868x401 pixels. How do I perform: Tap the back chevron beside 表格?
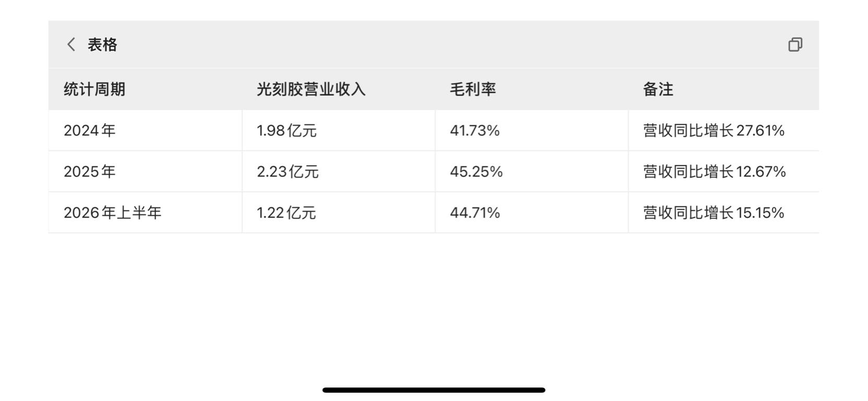pyautogui.click(x=72, y=44)
